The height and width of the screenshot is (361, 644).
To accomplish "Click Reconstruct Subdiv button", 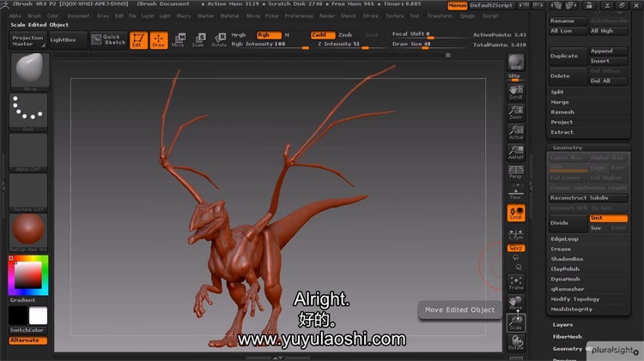I will pyautogui.click(x=588, y=198).
